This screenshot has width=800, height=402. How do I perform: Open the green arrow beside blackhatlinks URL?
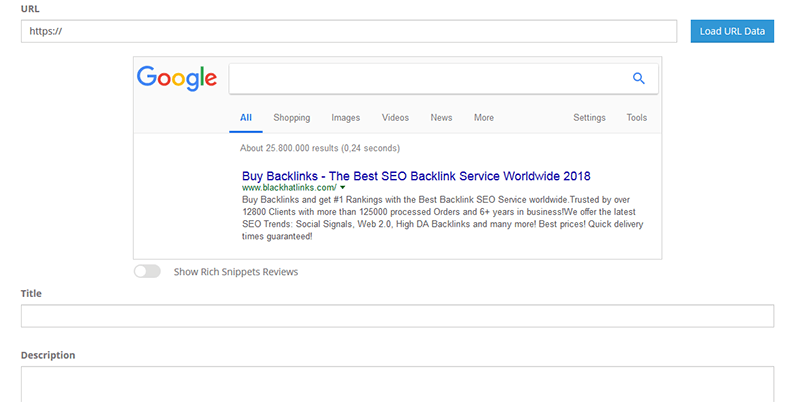pyautogui.click(x=342, y=188)
